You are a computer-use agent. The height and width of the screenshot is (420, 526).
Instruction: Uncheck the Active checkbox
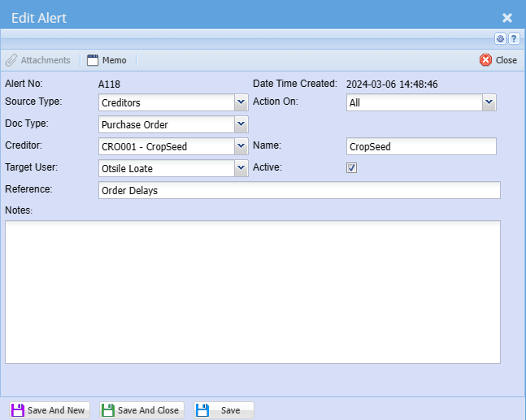pos(352,168)
